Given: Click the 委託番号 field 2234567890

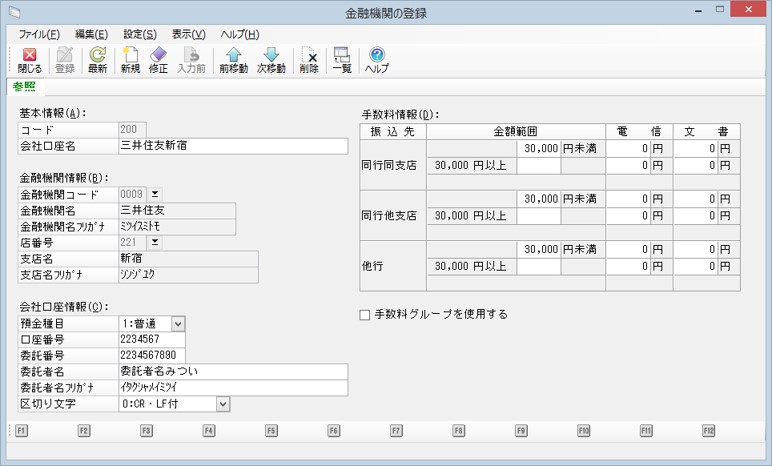Looking at the screenshot, I should point(152,356).
